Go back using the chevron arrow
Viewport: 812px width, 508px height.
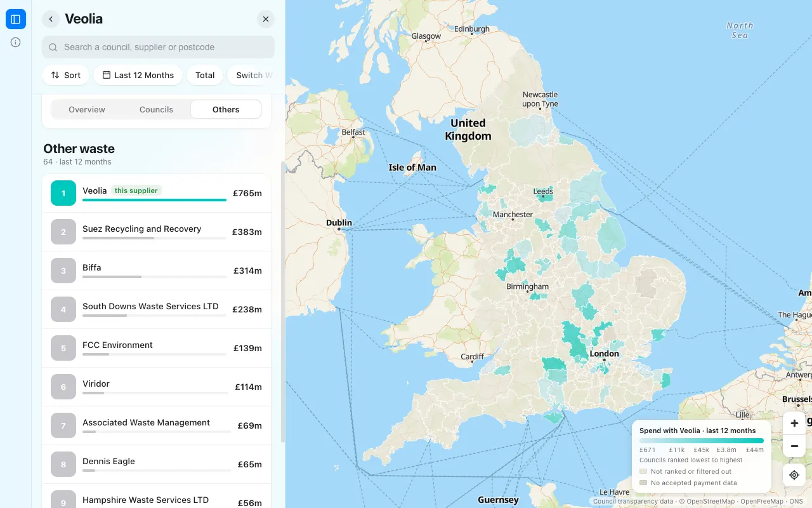point(51,19)
